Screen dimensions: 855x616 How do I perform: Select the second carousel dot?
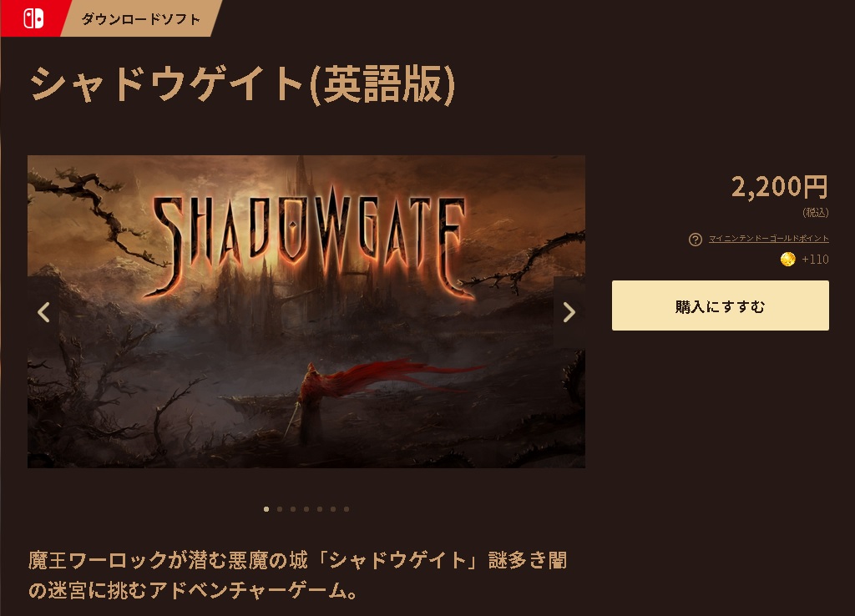(x=280, y=509)
